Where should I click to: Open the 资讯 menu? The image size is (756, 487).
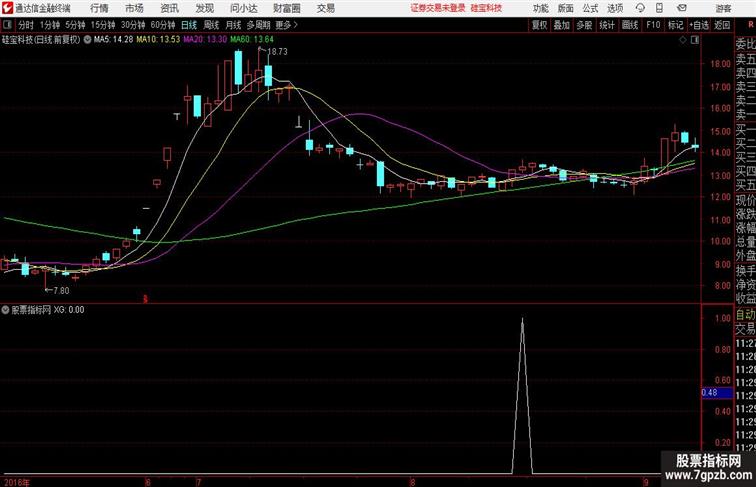click(x=169, y=8)
